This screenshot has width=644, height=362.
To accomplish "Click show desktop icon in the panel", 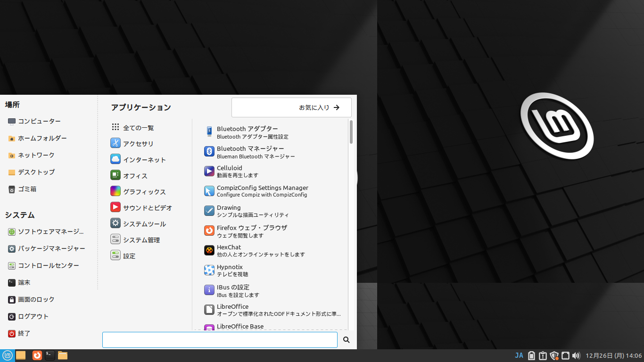I will coord(21,355).
